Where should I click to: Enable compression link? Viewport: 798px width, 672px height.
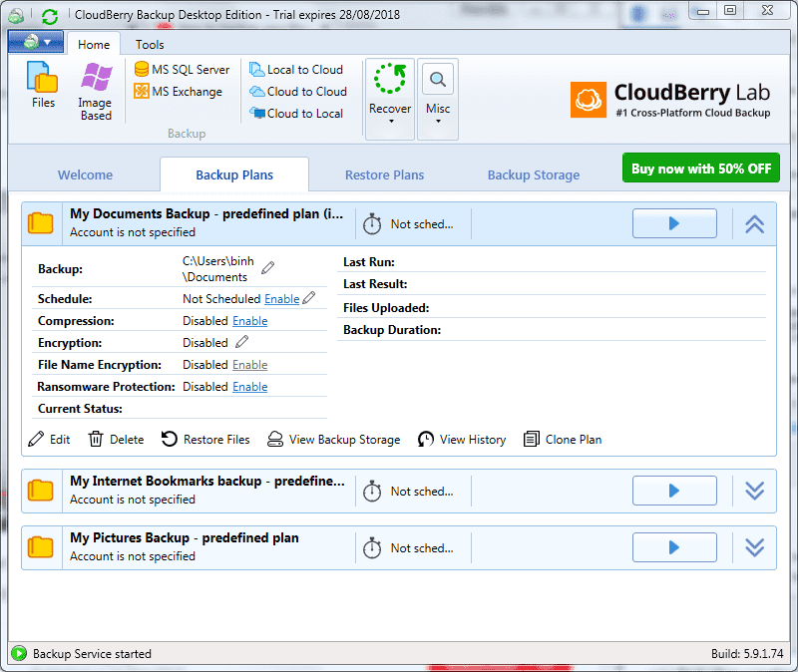coord(250,321)
